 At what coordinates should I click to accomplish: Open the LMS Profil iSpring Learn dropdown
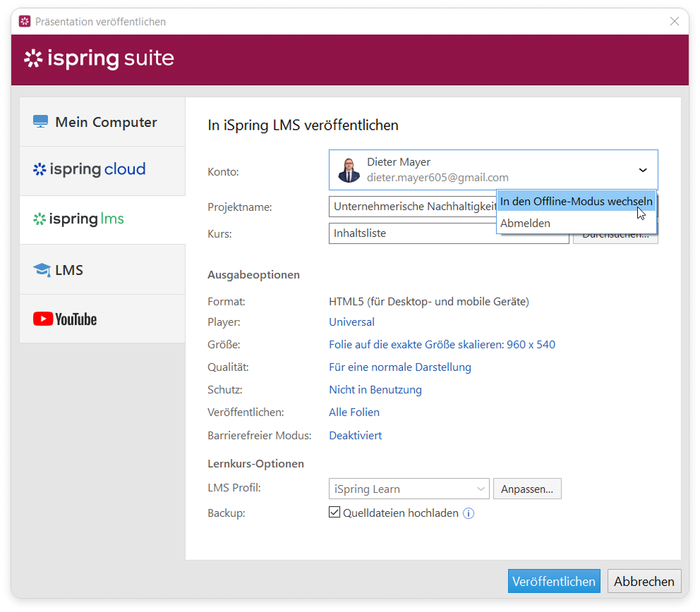(x=409, y=489)
